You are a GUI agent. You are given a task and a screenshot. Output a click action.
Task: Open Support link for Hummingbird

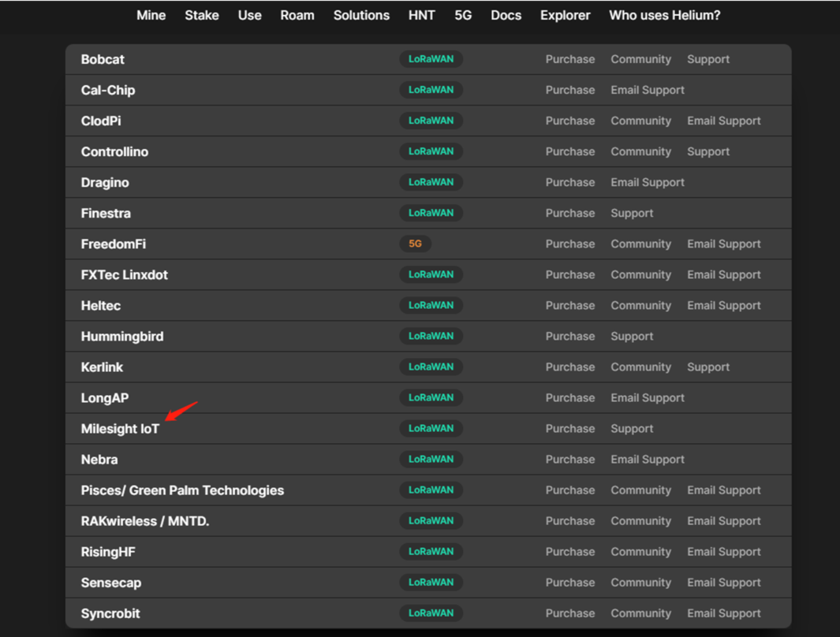pyautogui.click(x=632, y=336)
